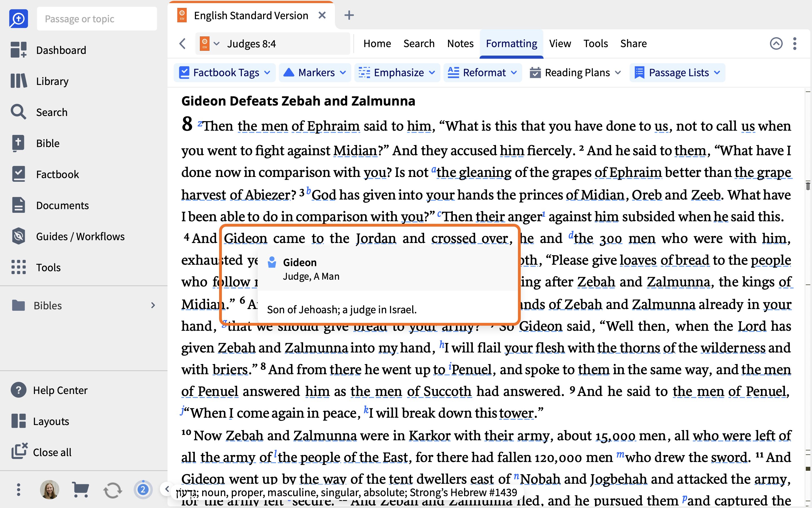This screenshot has width=812, height=508.
Task: Click the Passage or topic search field
Action: (97, 19)
